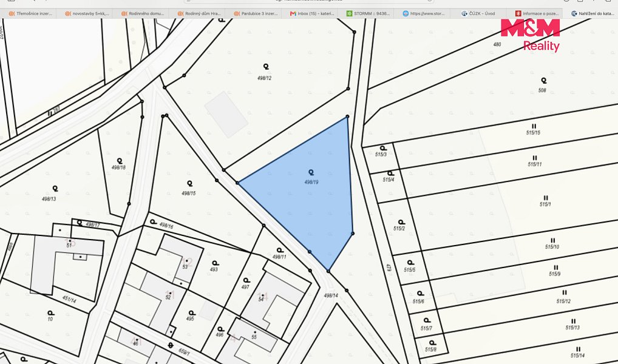Select small parcel label 515/4

tap(388, 180)
